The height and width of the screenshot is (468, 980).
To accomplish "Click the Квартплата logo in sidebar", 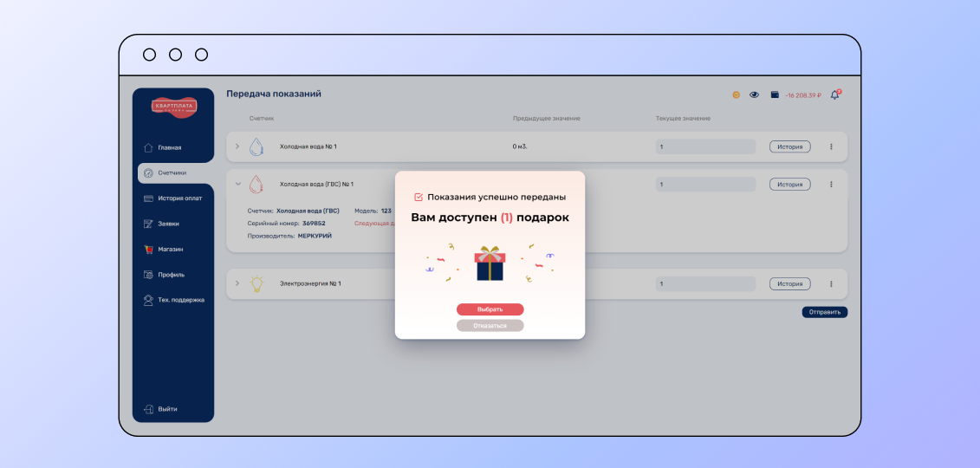I will (173, 107).
